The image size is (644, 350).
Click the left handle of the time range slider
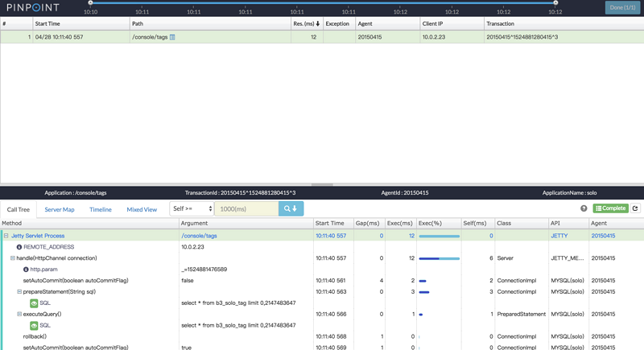pyautogui.click(x=90, y=3)
